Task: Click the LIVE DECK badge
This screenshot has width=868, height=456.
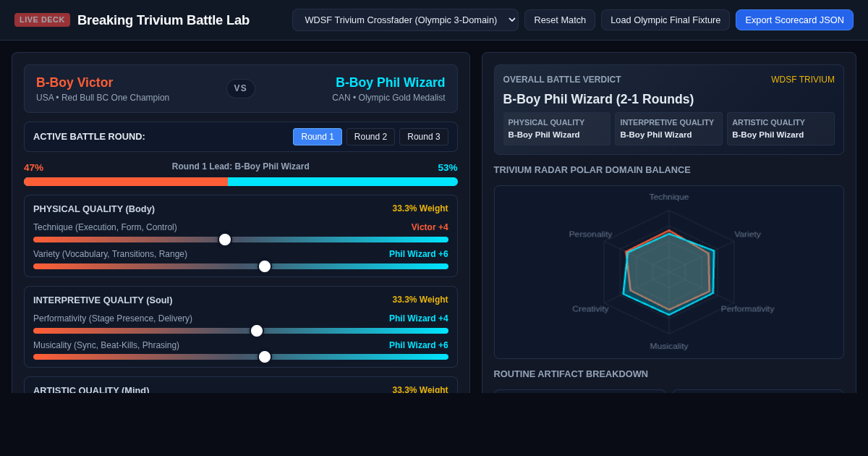Action: pyautogui.click(x=42, y=20)
